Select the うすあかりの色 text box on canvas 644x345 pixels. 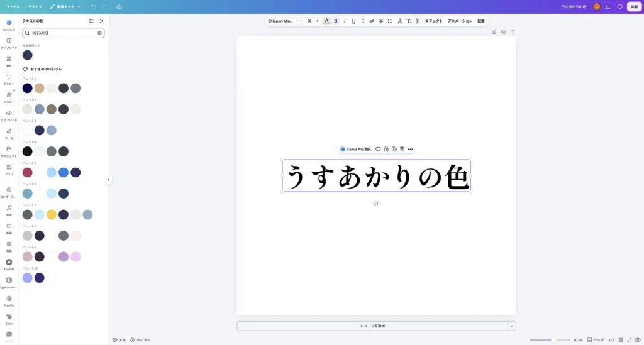[x=376, y=175]
